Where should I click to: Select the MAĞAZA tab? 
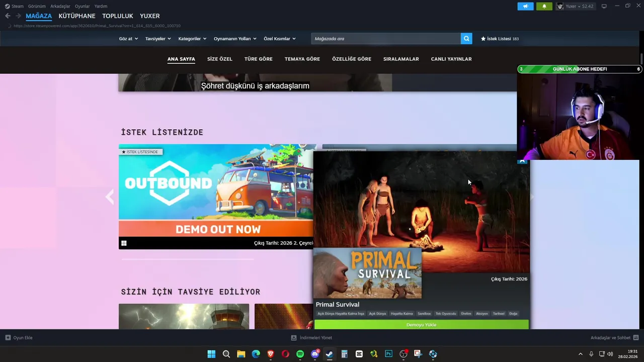pyautogui.click(x=39, y=16)
